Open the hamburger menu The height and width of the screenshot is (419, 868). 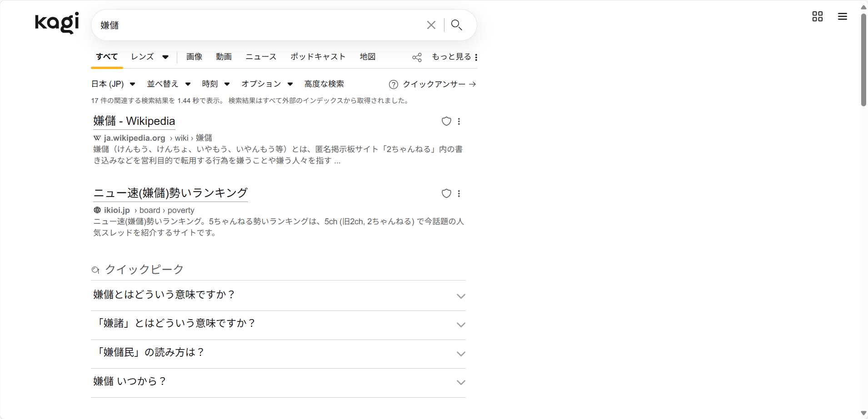pyautogui.click(x=842, y=17)
